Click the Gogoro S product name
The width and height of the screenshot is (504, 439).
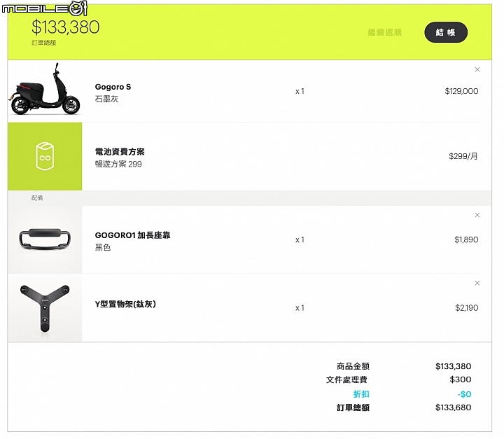pos(113,87)
